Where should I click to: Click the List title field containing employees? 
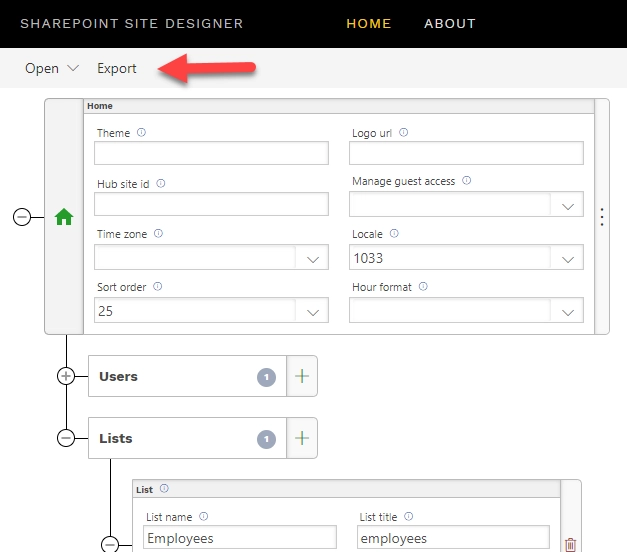tap(453, 537)
